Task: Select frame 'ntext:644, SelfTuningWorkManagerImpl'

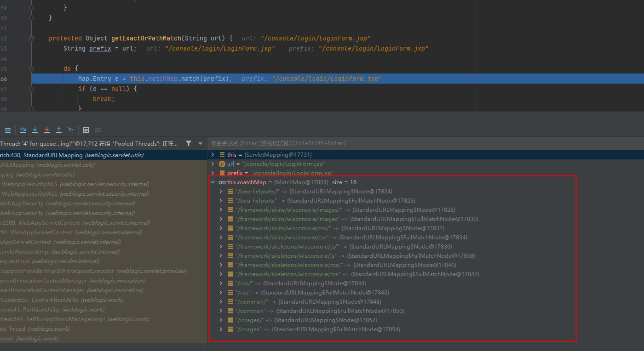Action: click(x=103, y=319)
